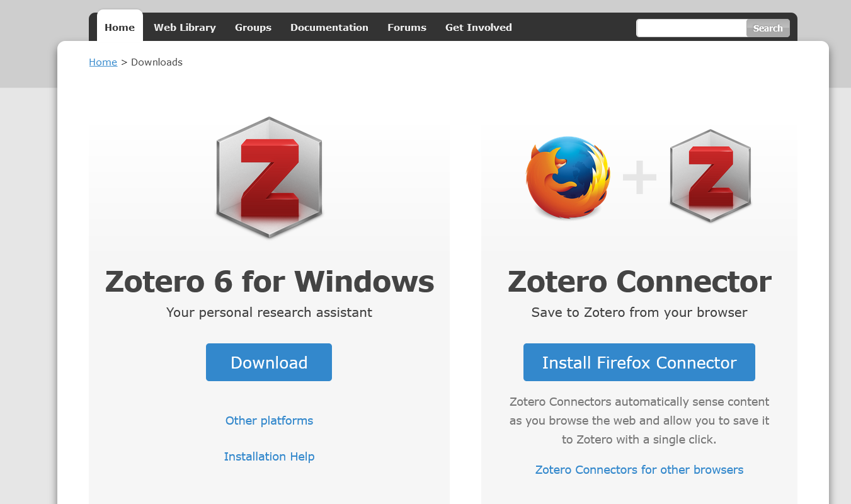
Task: Go to Web Library in navigation
Action: 185,28
